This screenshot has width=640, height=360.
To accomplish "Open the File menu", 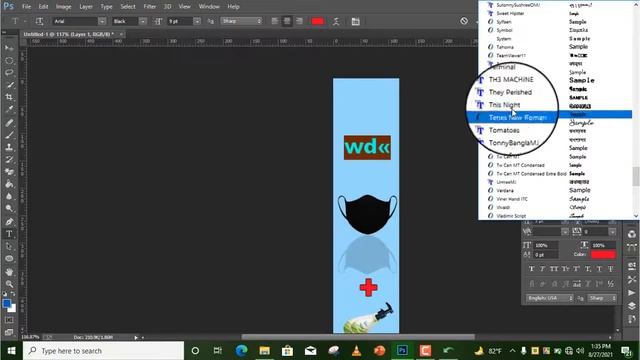I will 27,7.
